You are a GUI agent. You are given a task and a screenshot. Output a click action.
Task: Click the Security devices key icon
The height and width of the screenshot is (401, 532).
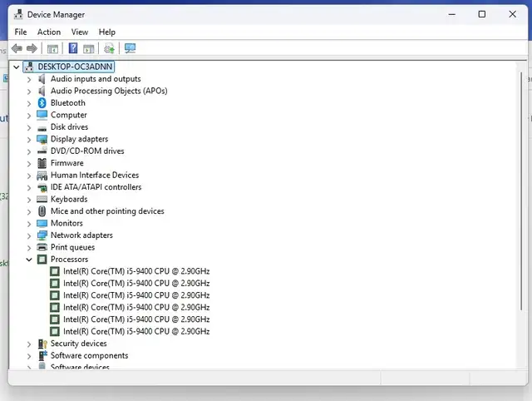coord(42,344)
